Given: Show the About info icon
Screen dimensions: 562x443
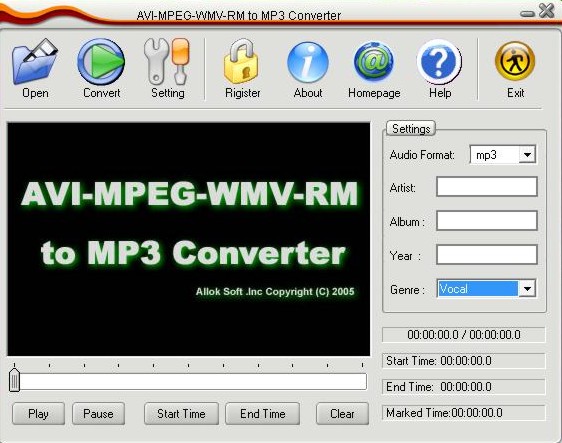Looking at the screenshot, I should click(x=308, y=62).
